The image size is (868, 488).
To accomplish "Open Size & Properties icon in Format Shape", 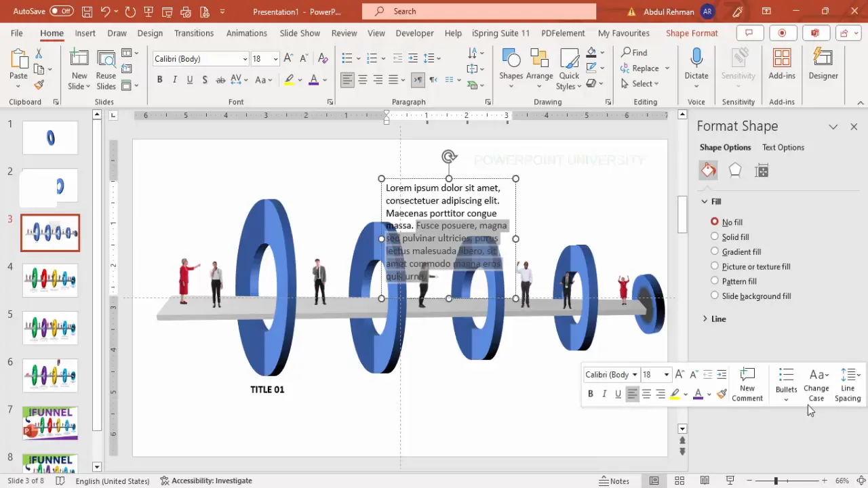I will tap(762, 171).
